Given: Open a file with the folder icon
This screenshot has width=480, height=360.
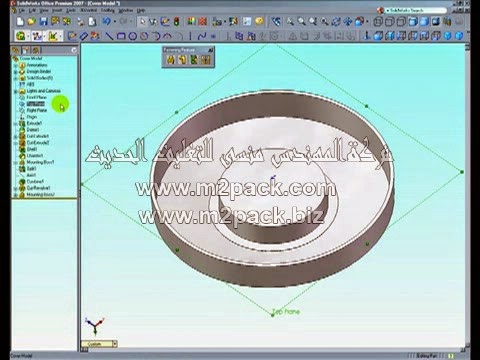Looking at the screenshot, I should pyautogui.click(x=32, y=22).
